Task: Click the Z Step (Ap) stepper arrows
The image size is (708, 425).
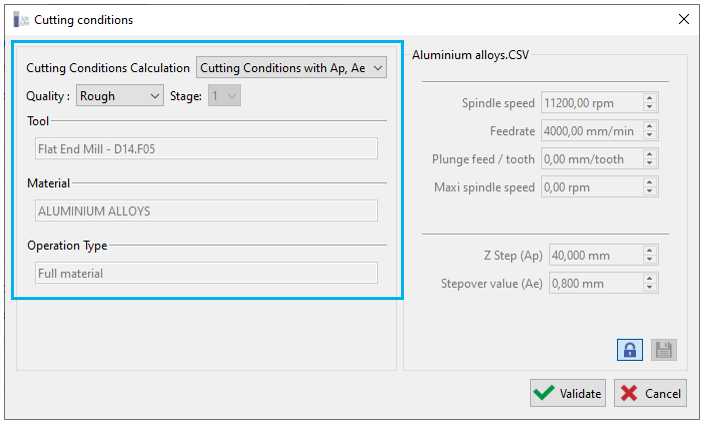Action: [650, 255]
